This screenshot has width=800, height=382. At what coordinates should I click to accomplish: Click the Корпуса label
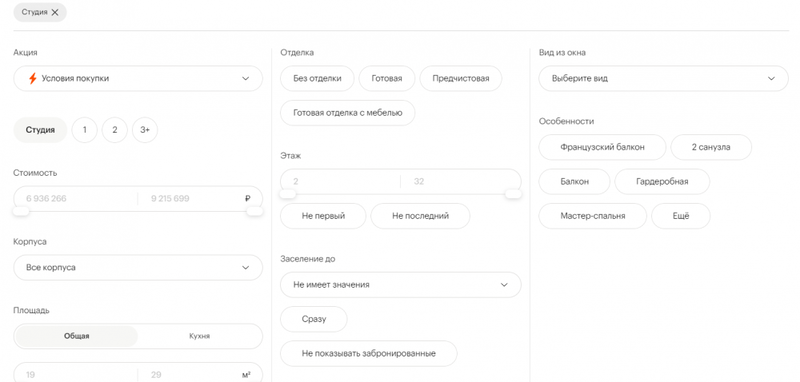pyautogui.click(x=30, y=242)
